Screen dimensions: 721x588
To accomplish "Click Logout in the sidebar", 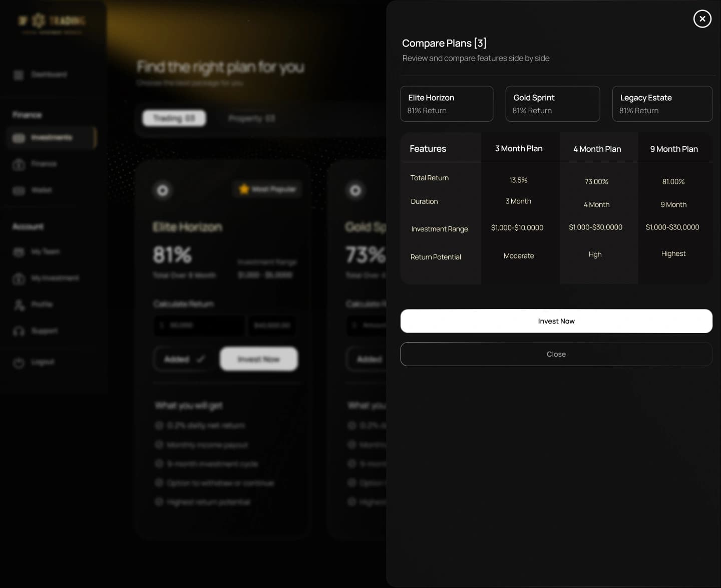I will [34, 362].
